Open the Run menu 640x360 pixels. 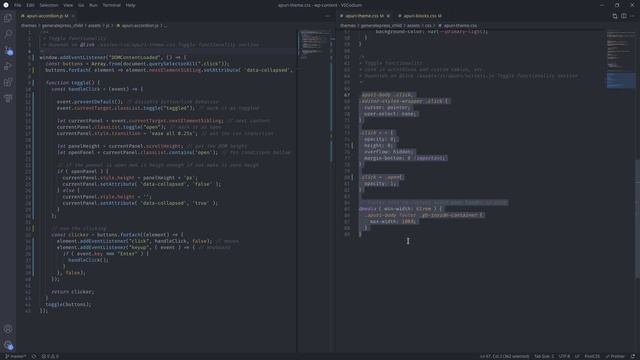pyautogui.click(x=93, y=5)
